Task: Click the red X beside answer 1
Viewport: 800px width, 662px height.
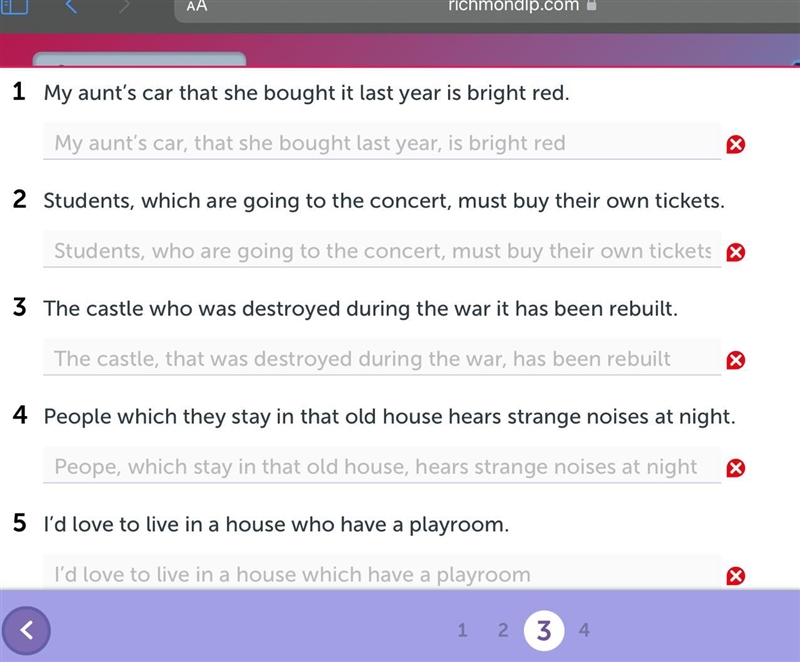Action: tap(735, 144)
